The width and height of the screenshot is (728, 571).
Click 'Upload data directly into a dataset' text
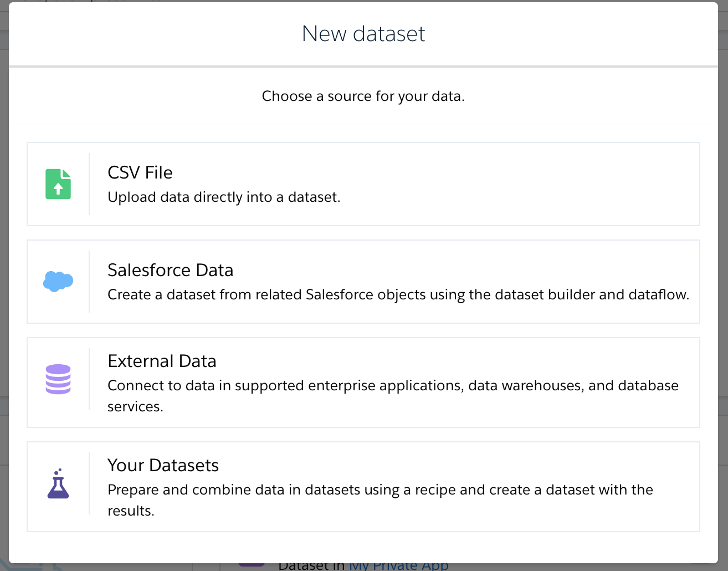pyautogui.click(x=224, y=197)
